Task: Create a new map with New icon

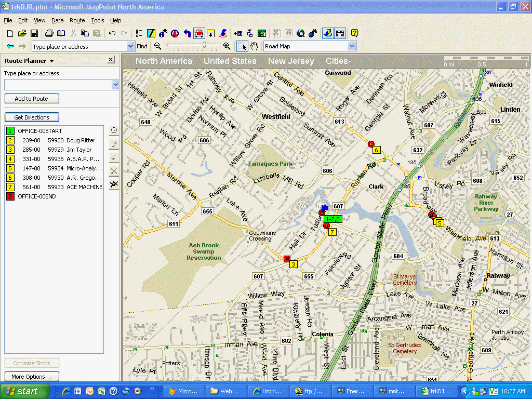Action: (10, 33)
